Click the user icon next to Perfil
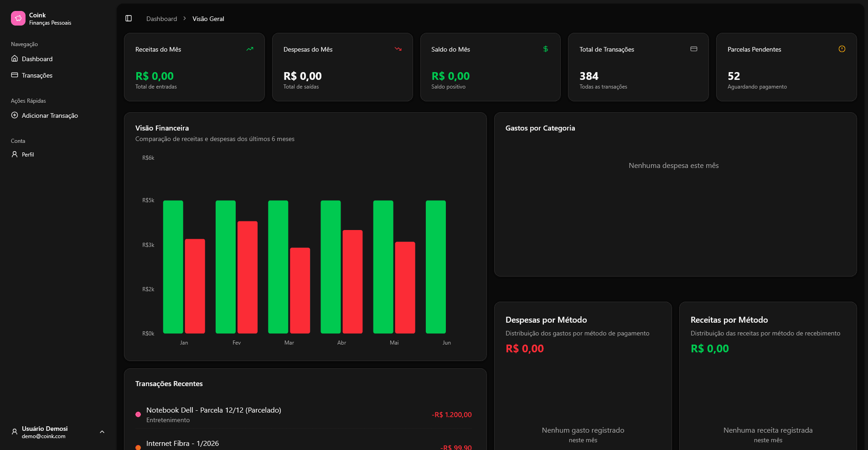This screenshot has height=450, width=868. 15,154
